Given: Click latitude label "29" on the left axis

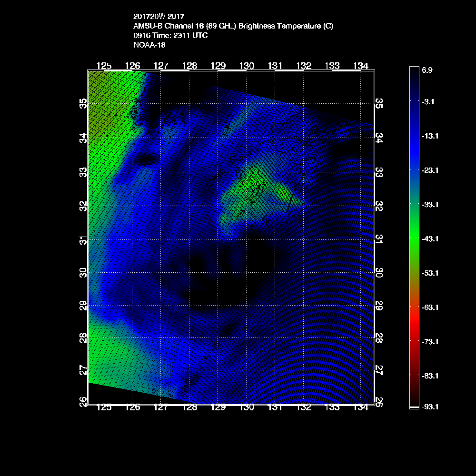Looking at the screenshot, I should [x=83, y=306].
